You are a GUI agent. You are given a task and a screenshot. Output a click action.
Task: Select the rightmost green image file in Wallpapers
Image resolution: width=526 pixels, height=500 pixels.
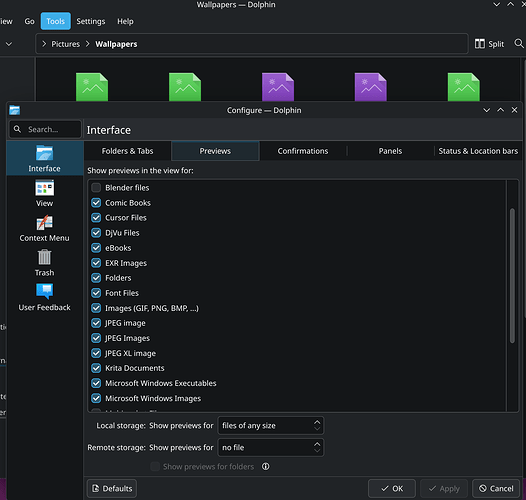(x=464, y=87)
